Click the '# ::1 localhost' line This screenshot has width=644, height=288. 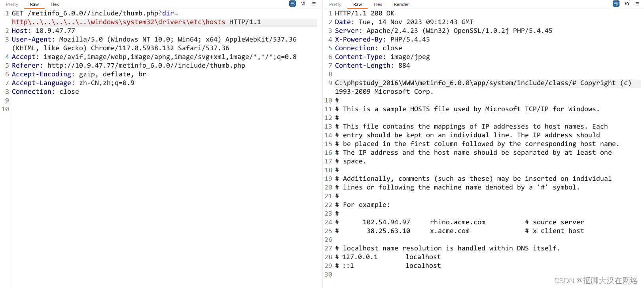pyautogui.click(x=388, y=266)
